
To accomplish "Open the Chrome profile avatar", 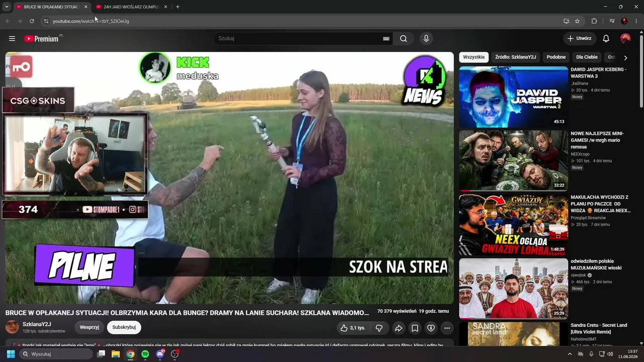I will 624,21.
